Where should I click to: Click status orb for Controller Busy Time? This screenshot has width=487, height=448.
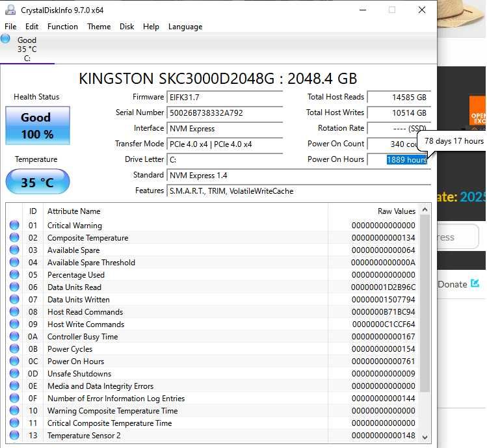14,336
